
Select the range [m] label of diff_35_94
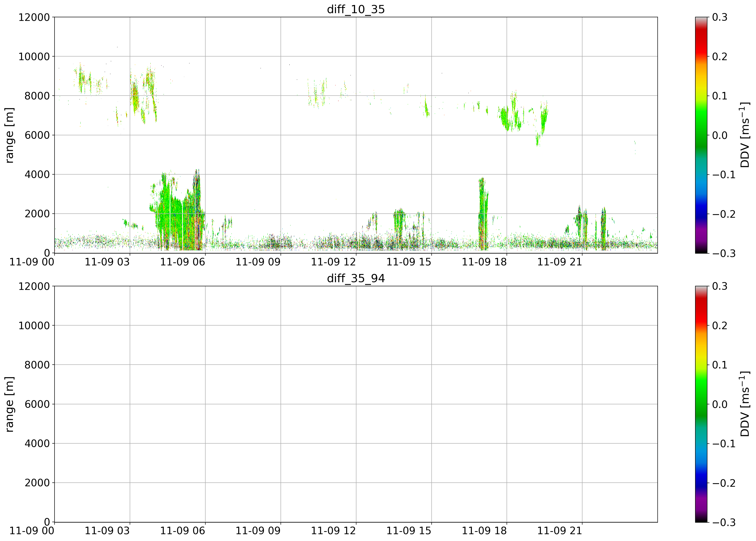pyautogui.click(x=9, y=404)
